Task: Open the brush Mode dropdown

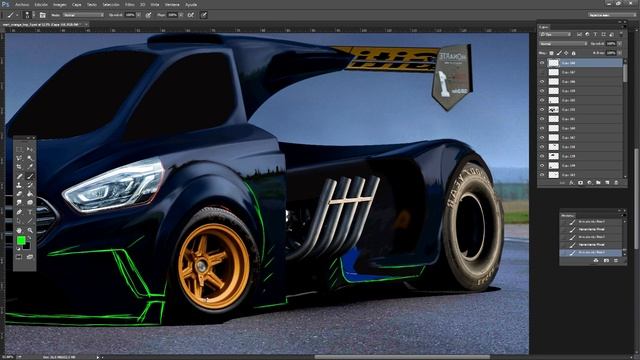Action: coord(83,15)
